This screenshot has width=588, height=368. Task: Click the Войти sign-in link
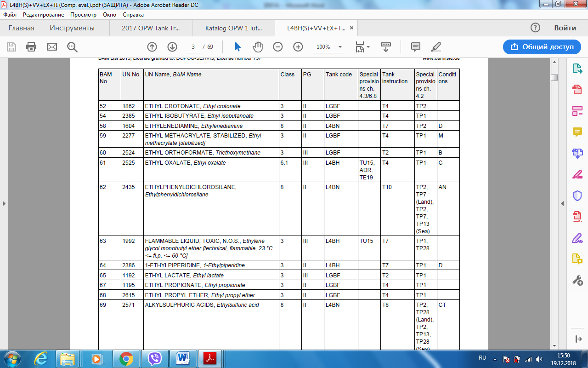pyautogui.click(x=565, y=28)
